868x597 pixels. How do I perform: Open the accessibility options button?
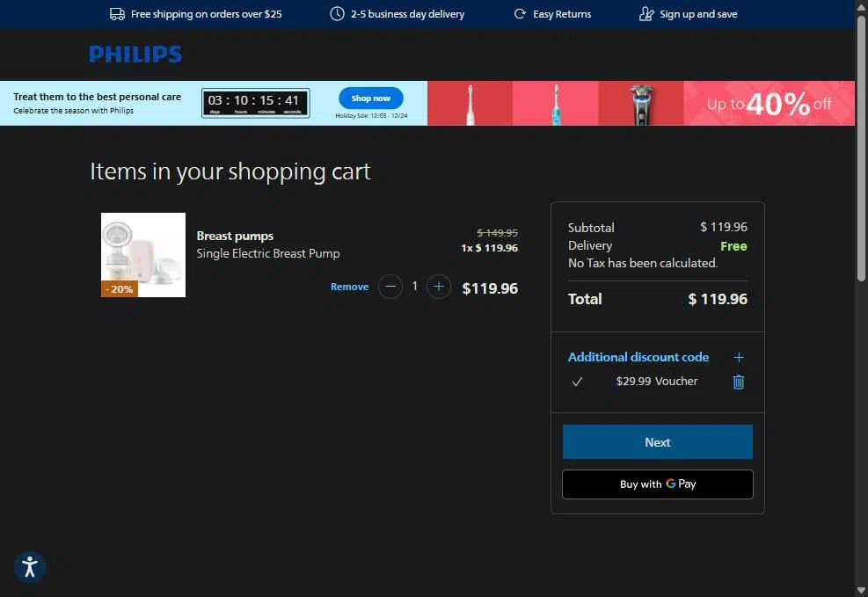tap(30, 566)
